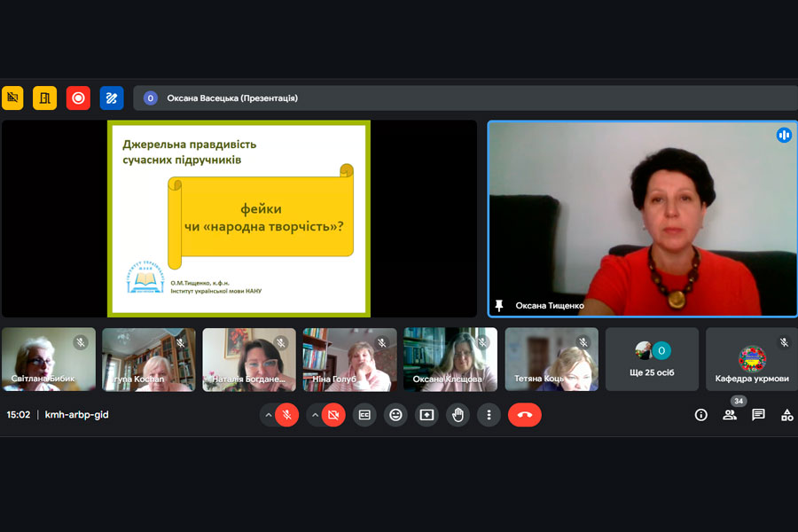Expand video settings chevron beside camera

coord(315,416)
